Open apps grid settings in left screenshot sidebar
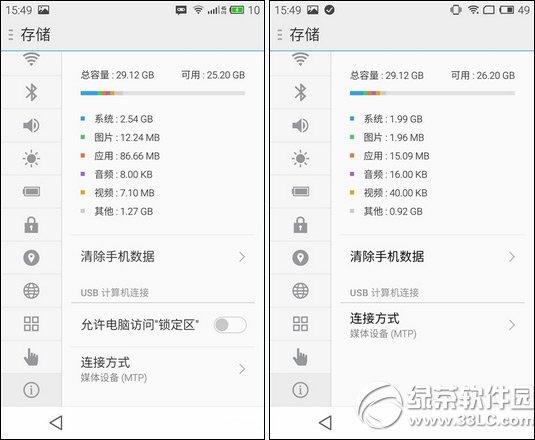Image resolution: width=535 pixels, height=440 pixels. tap(31, 324)
